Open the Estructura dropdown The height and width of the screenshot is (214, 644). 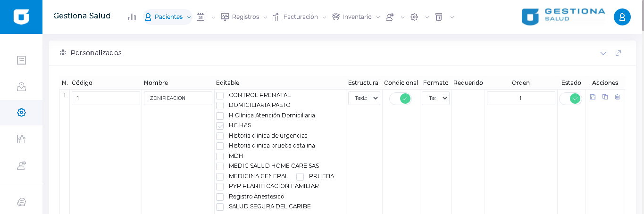coord(364,99)
